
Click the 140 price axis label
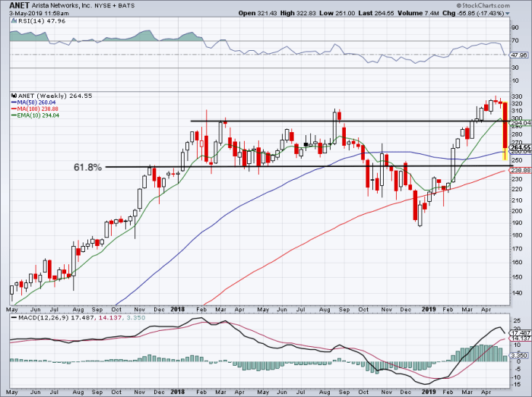518,293
